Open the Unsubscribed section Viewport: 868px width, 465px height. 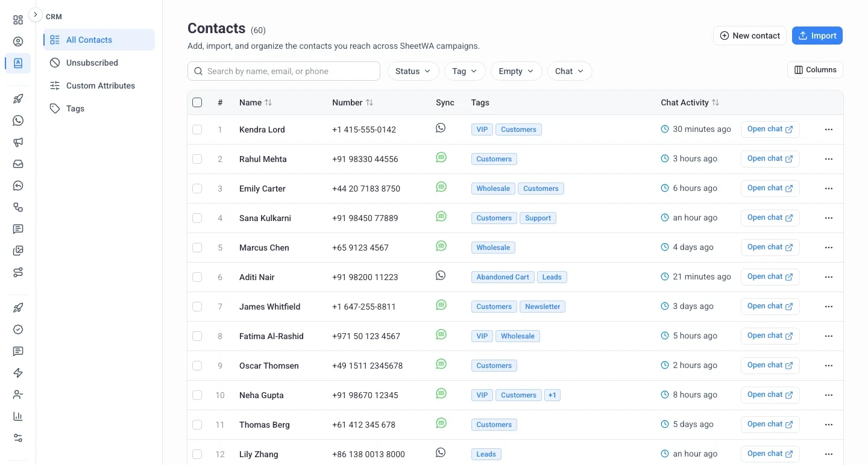click(x=99, y=63)
